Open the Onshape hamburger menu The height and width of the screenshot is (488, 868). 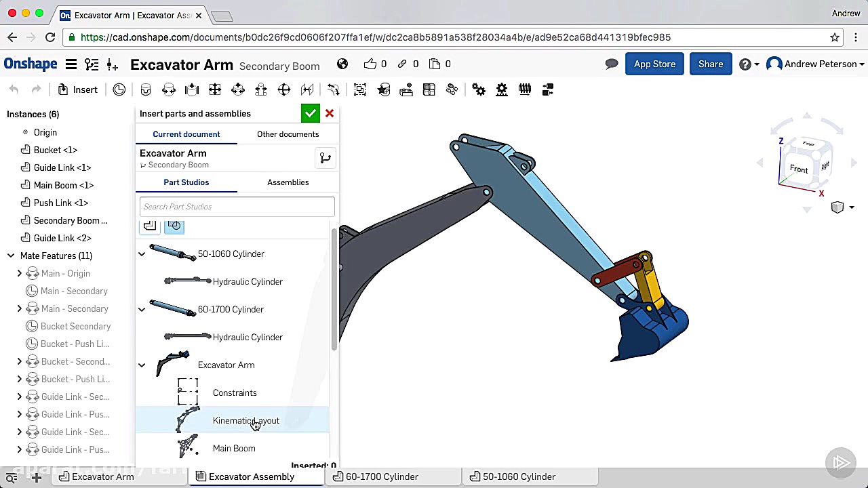pyautogui.click(x=71, y=64)
